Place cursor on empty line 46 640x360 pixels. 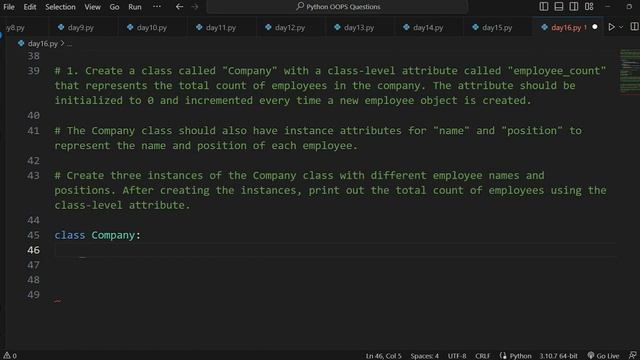[x=335, y=250]
